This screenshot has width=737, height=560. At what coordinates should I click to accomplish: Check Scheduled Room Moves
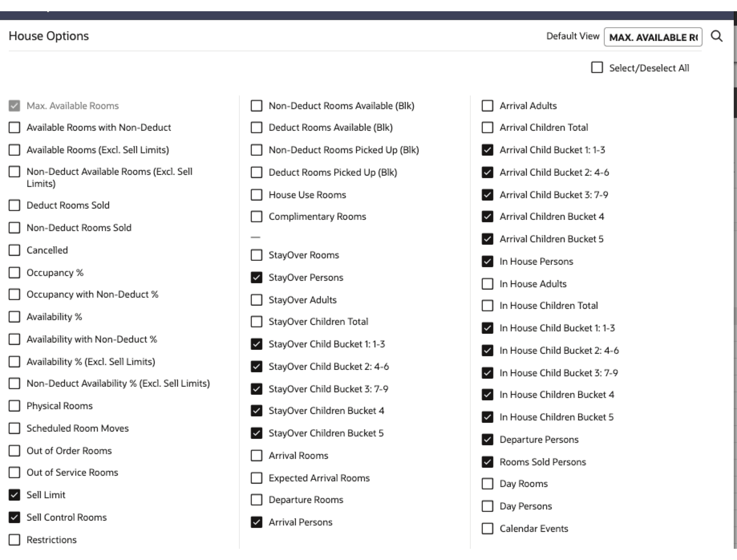pos(14,428)
